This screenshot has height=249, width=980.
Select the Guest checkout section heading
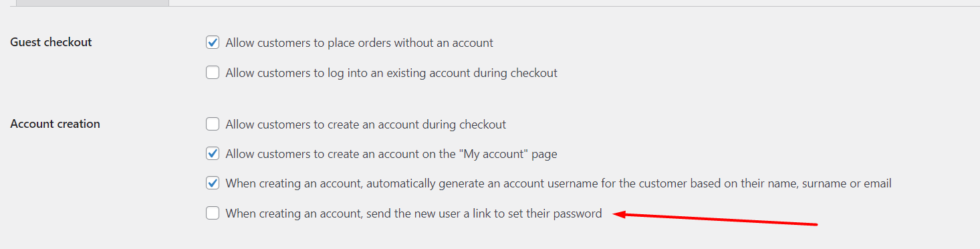click(x=51, y=42)
